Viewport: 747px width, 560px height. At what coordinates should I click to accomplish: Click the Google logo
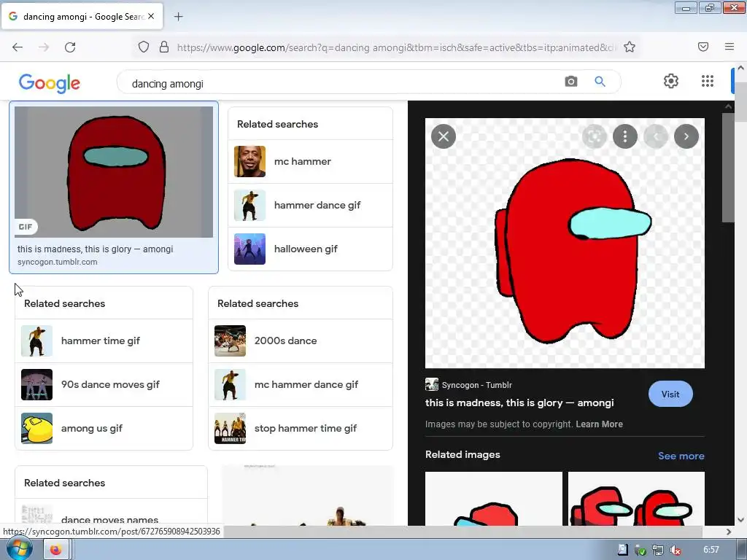[50, 83]
